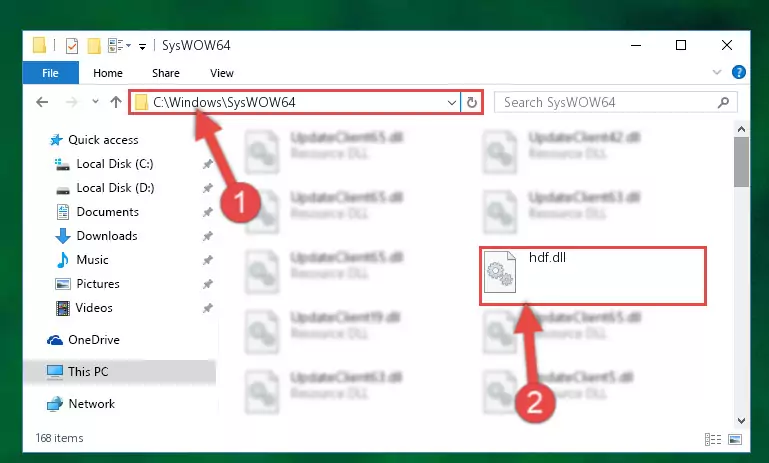The image size is (769, 463).
Task: Click the file list scroll down arrow
Action: click(x=741, y=421)
